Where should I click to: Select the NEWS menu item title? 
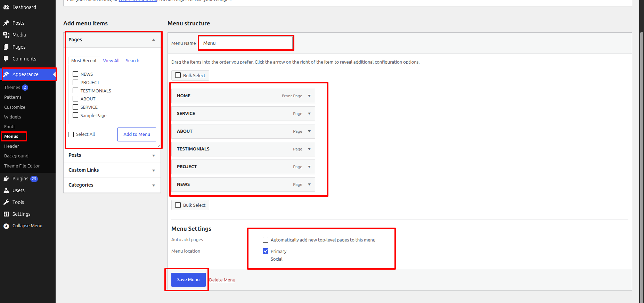183,185
